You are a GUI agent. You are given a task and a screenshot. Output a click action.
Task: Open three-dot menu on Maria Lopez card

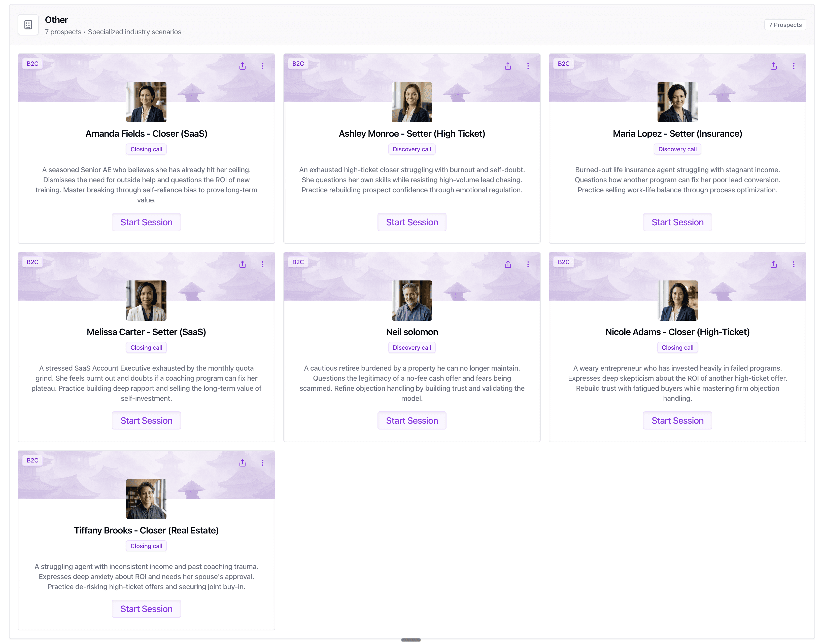794,66
